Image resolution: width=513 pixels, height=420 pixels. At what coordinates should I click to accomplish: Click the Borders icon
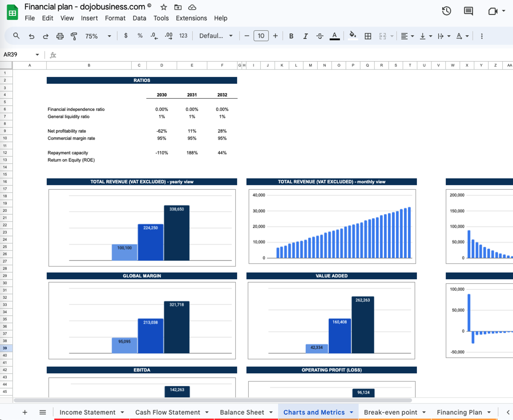(x=367, y=36)
